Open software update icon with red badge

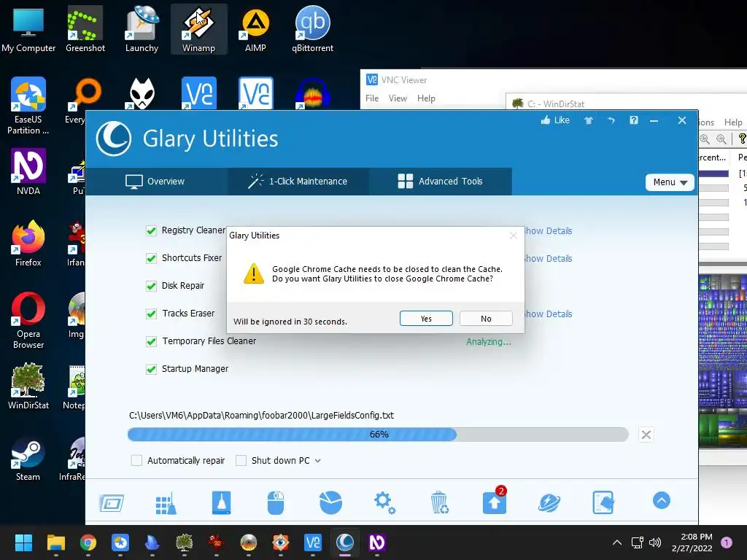click(495, 501)
